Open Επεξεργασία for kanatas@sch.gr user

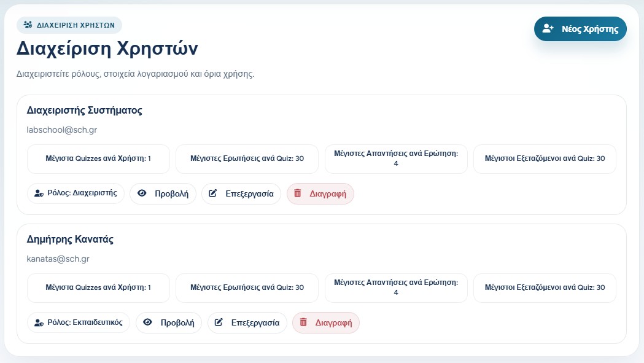pos(247,322)
